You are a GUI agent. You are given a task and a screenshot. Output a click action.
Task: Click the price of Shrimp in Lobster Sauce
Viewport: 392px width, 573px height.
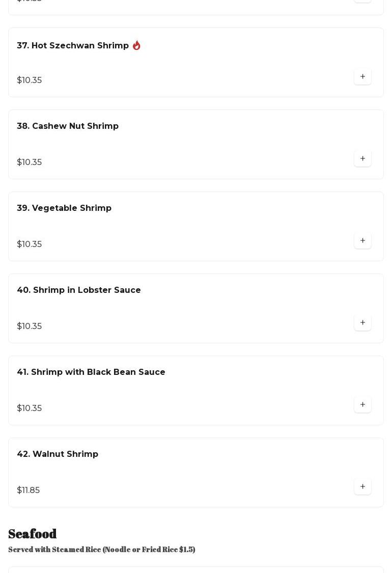point(30,326)
